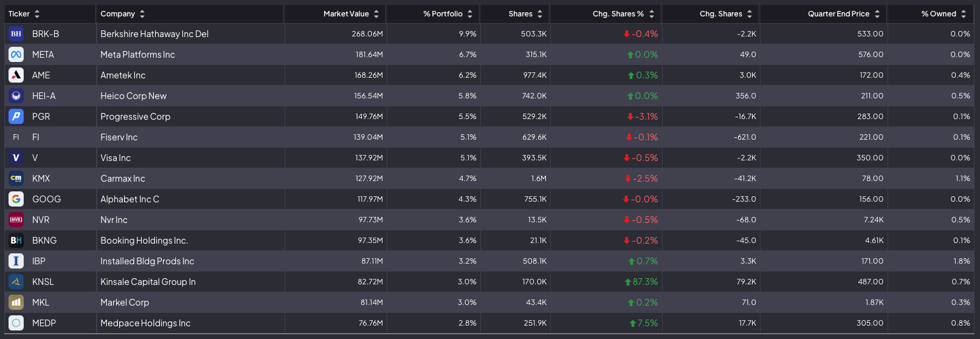Click the 1.8% owned cell for IBP

coord(962,261)
